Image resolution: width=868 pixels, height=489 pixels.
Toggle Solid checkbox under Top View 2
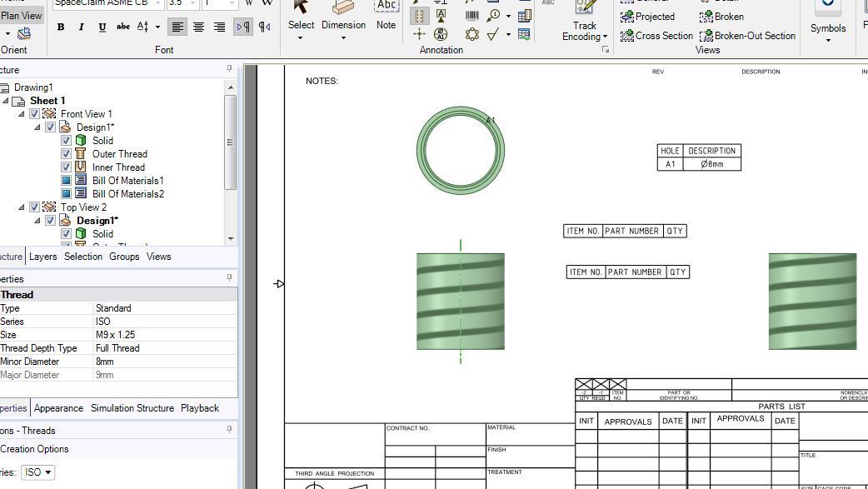pyautogui.click(x=66, y=233)
